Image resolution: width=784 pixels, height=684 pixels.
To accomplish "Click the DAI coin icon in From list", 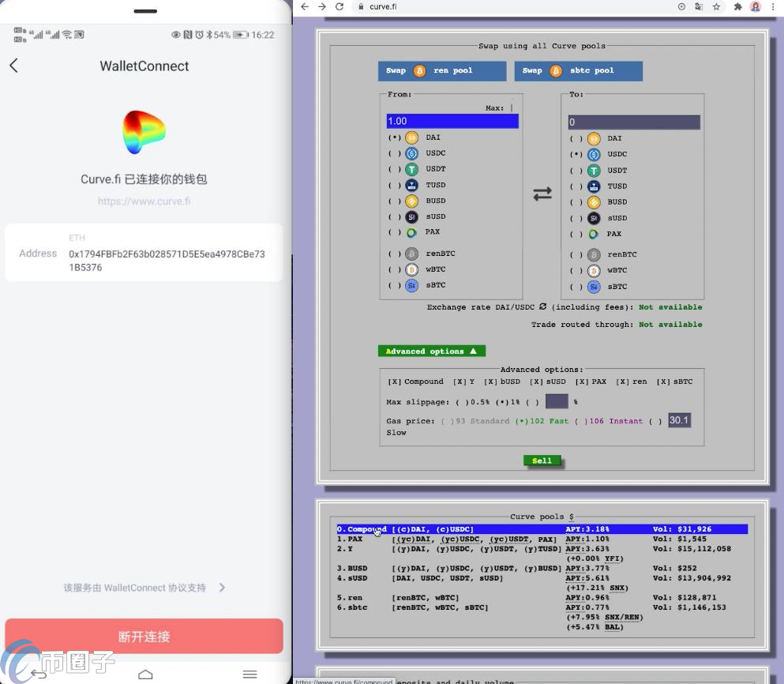I will pos(411,137).
